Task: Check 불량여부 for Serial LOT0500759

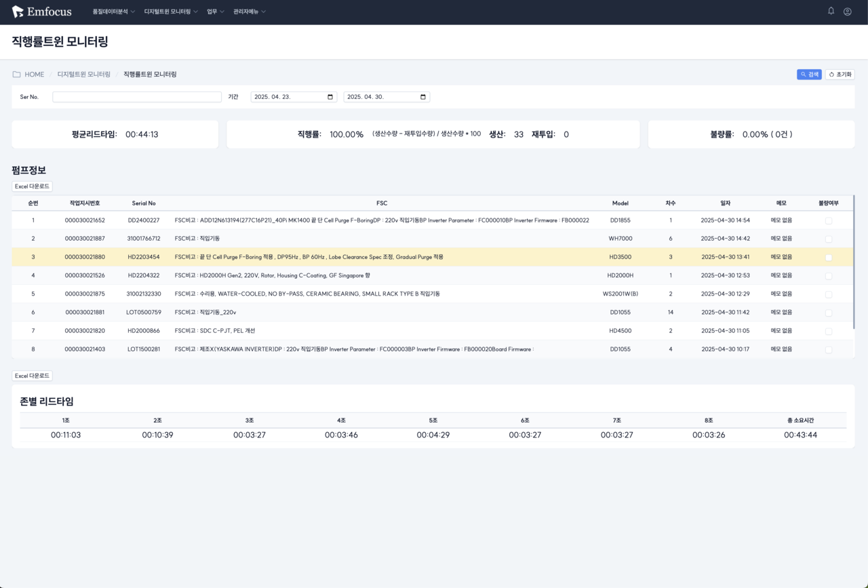Action: (828, 313)
